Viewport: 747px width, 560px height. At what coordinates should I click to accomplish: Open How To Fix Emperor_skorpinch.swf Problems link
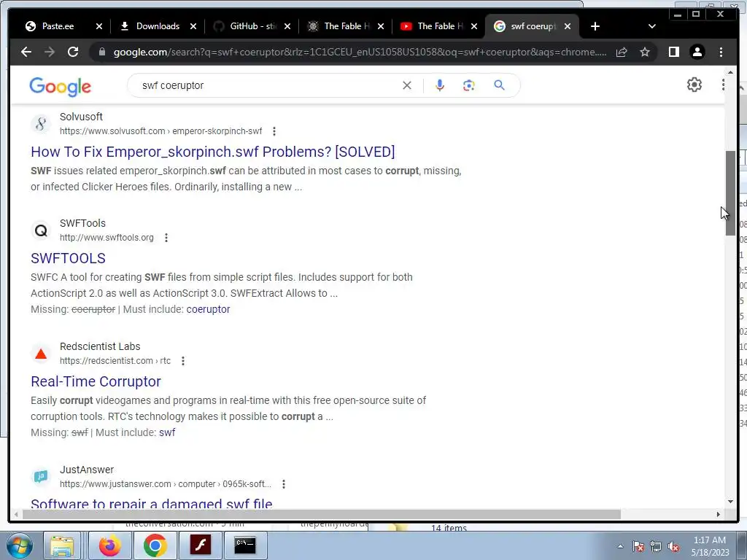(212, 152)
